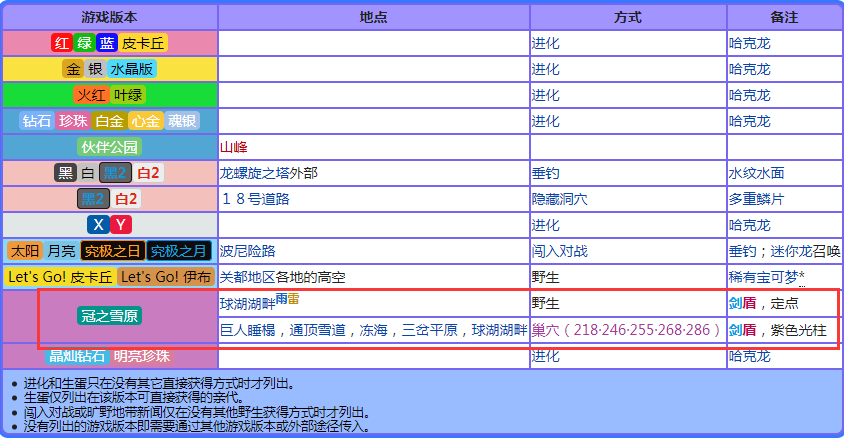Open the 龙螺旋之塔外部 location link
Image resolution: width=844 pixels, height=440 pixels.
point(269,173)
